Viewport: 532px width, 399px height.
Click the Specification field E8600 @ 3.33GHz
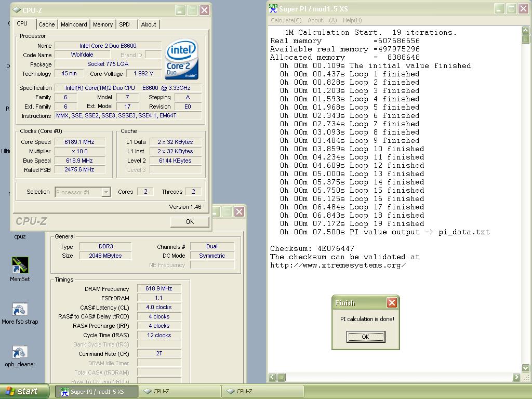click(128, 88)
